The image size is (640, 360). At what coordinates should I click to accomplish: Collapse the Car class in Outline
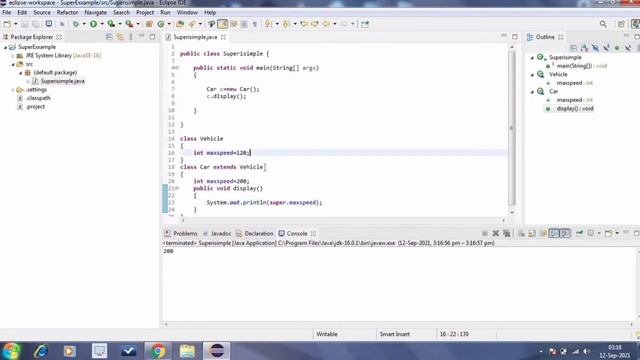tap(532, 92)
